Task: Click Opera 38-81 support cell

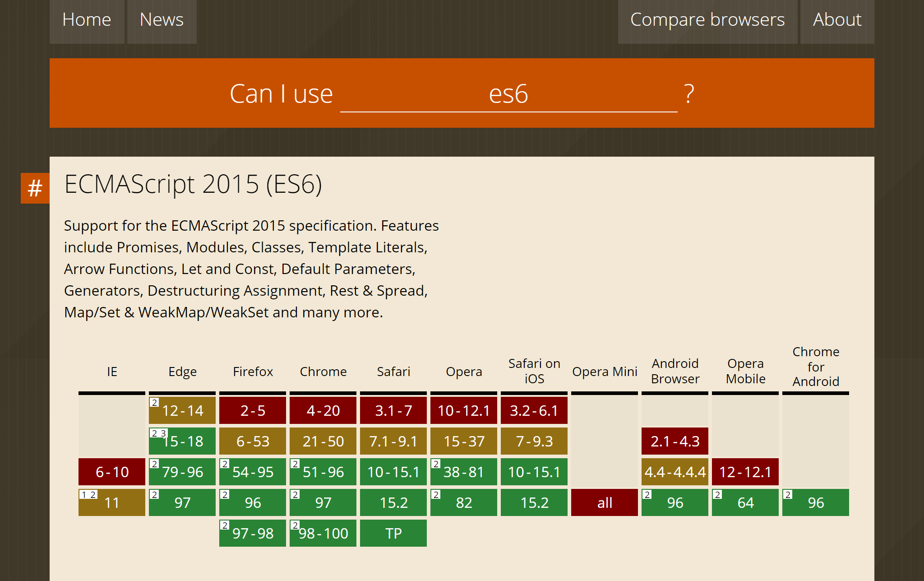Action: point(464,472)
